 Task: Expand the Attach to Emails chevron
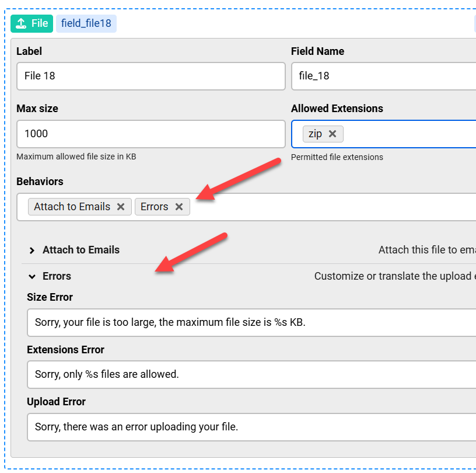click(32, 250)
